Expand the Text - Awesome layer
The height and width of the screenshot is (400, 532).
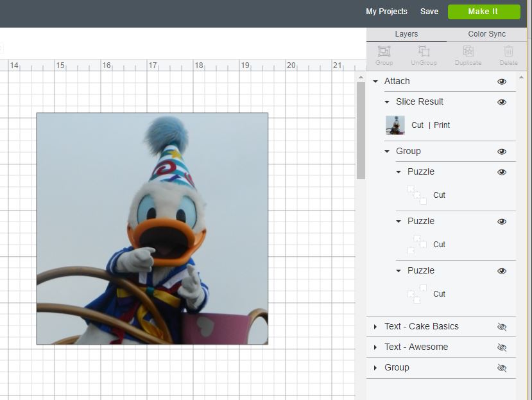375,347
